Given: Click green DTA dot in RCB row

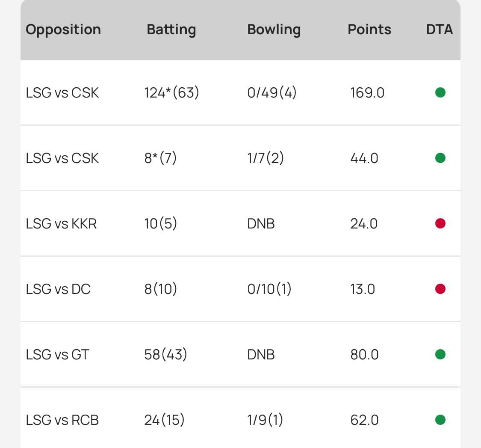Looking at the screenshot, I should click(440, 420).
